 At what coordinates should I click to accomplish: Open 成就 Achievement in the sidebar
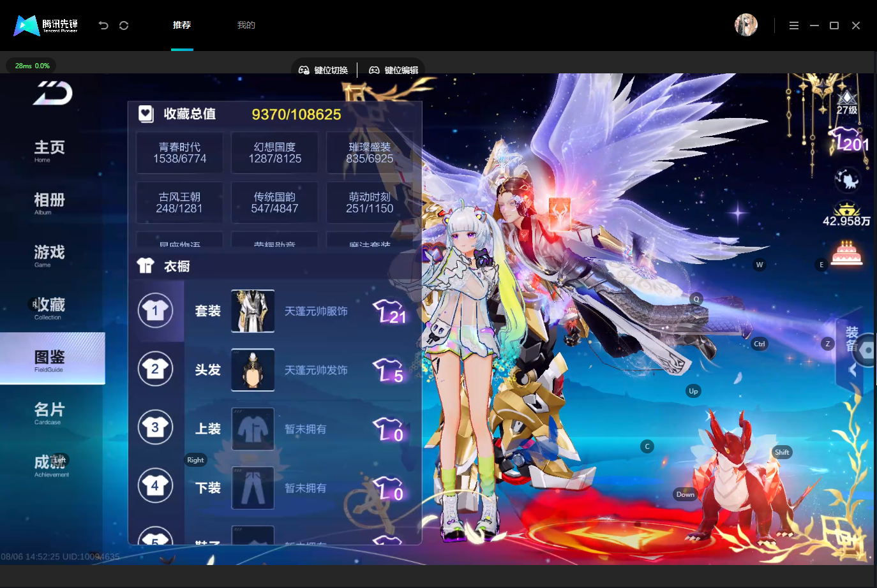pyautogui.click(x=51, y=466)
